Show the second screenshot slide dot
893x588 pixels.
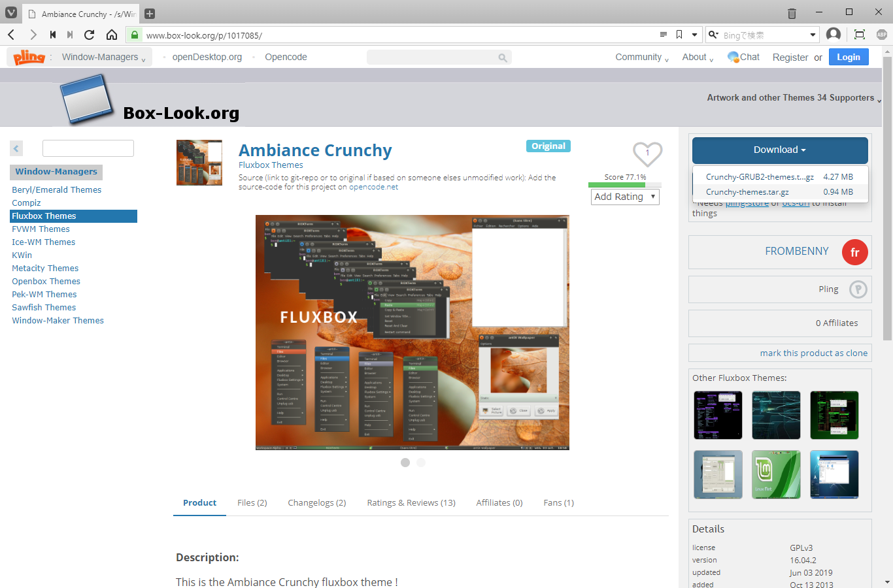point(421,463)
